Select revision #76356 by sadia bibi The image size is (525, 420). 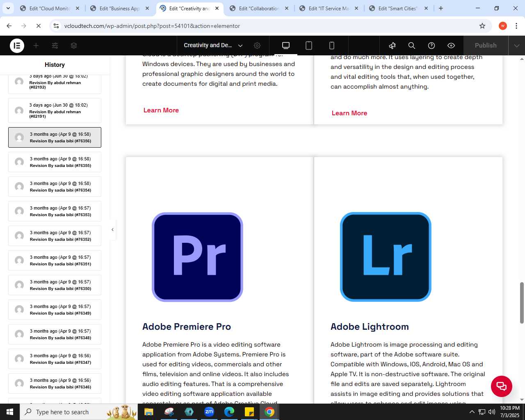click(x=55, y=137)
